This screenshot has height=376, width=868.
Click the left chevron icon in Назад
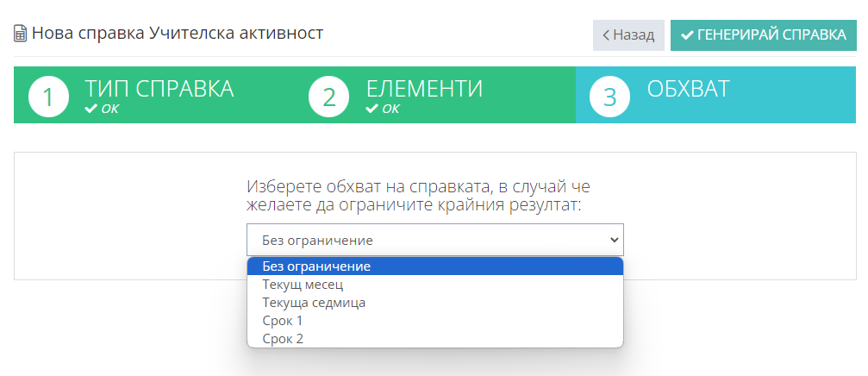(x=606, y=35)
